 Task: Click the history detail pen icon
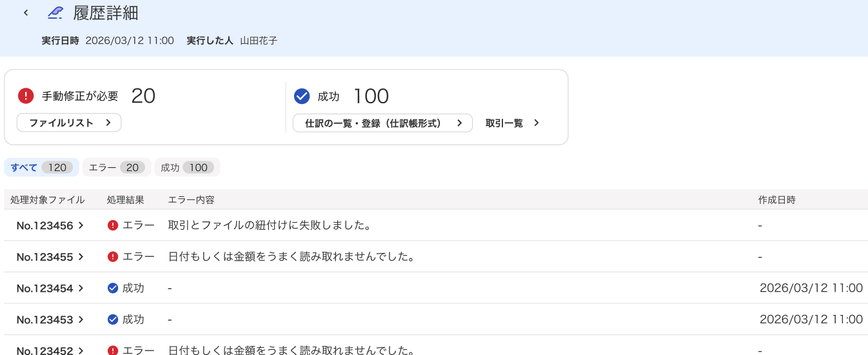coord(56,12)
